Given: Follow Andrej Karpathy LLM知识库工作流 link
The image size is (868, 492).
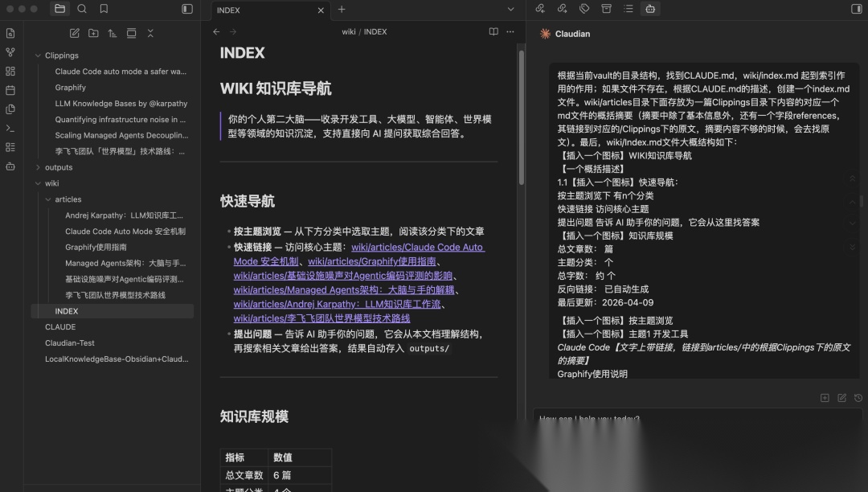Looking at the screenshot, I should coord(337,305).
